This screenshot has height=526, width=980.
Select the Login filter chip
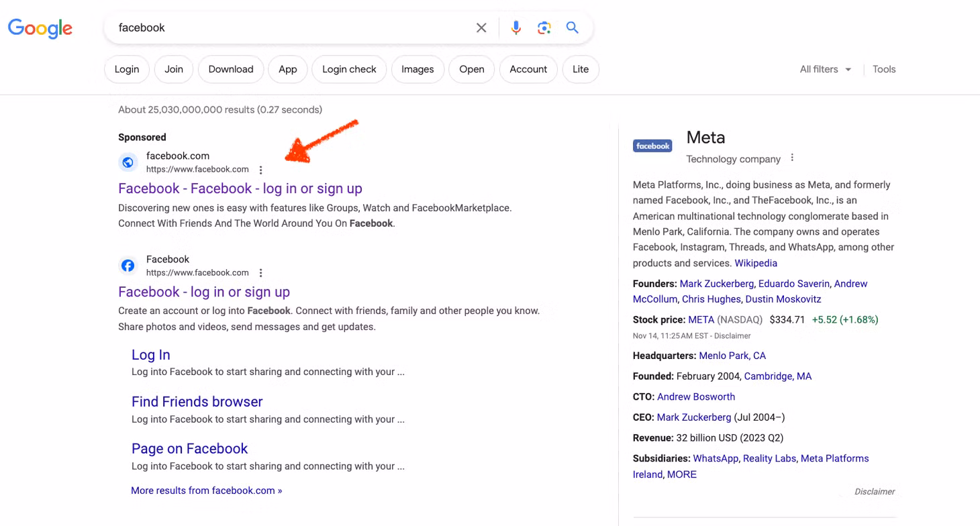[x=127, y=69]
